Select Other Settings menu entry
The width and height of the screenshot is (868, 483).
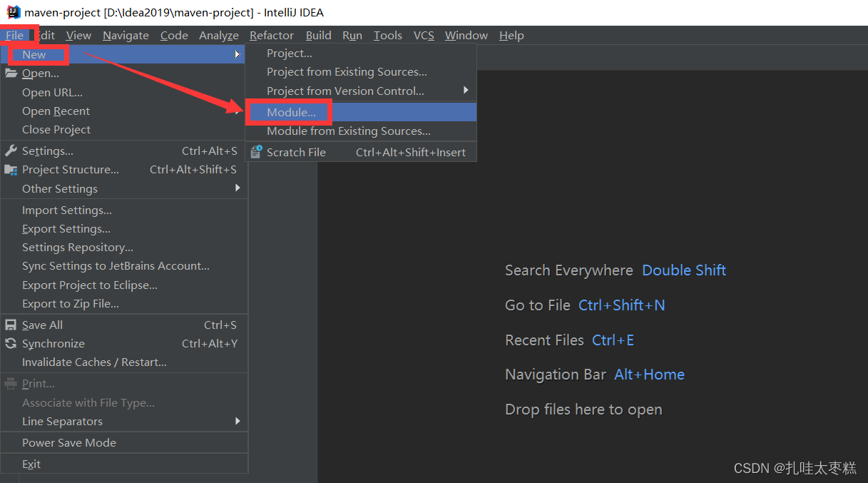[123, 188]
